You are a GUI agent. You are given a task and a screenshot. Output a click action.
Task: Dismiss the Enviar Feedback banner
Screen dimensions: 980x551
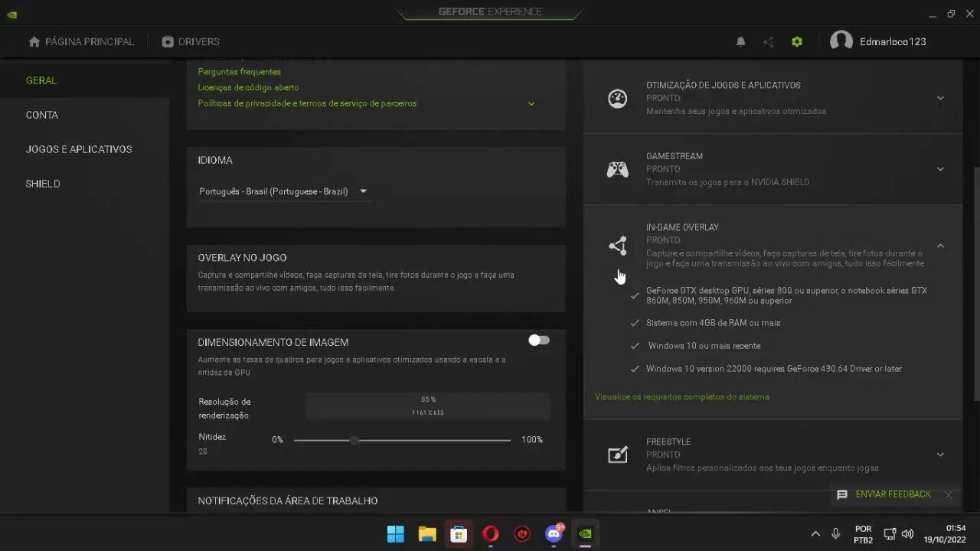click(x=948, y=494)
